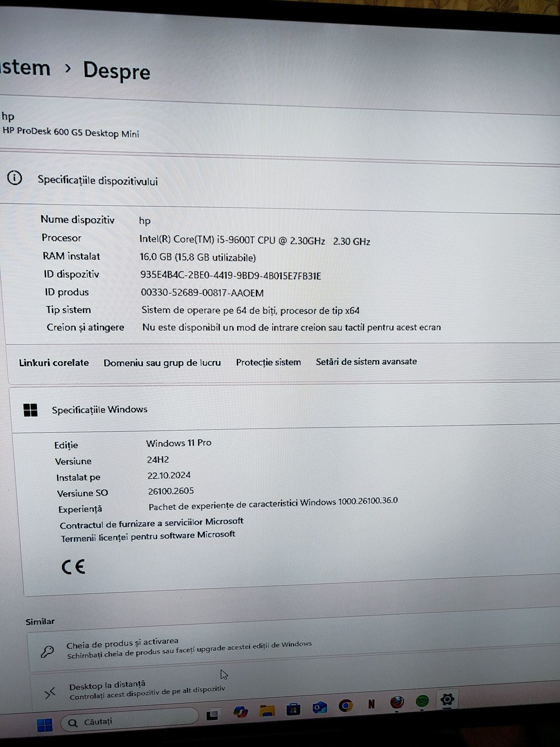The image size is (560, 747).
Task: Open the Protecție sistem link
Action: 268,362
